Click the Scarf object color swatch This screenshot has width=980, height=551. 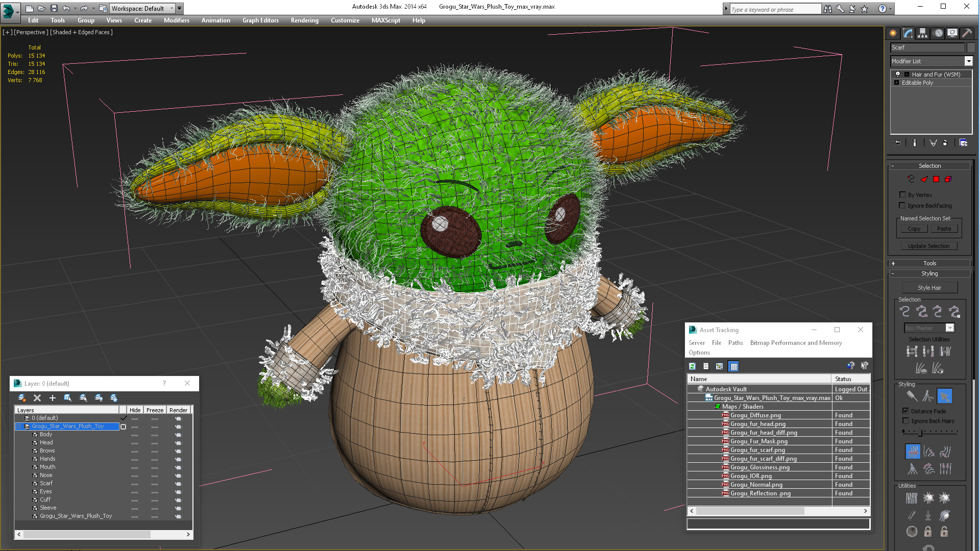971,47
